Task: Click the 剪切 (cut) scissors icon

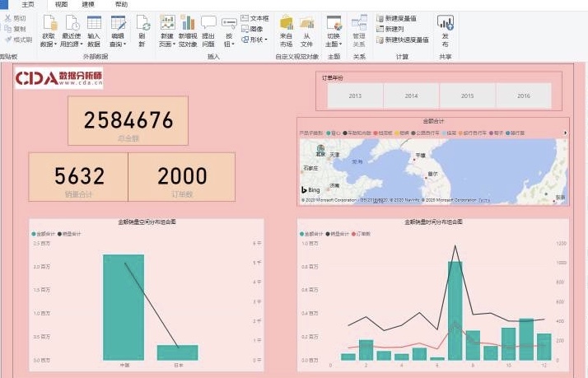Action: coord(7,18)
